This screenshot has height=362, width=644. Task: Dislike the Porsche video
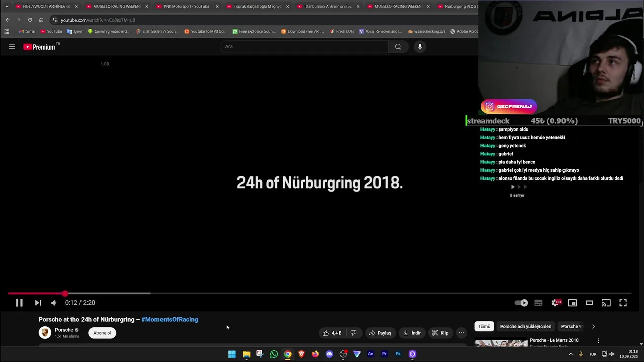(353, 333)
